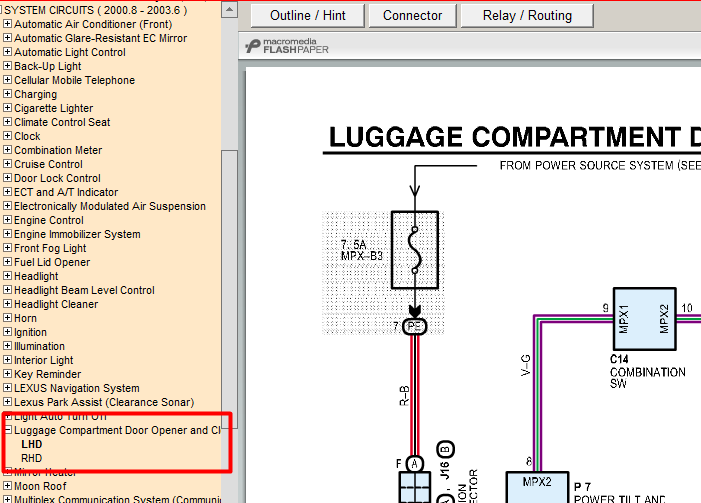Expand Front Fog Light node
Viewport: 701px width, 503px height.
[7, 248]
